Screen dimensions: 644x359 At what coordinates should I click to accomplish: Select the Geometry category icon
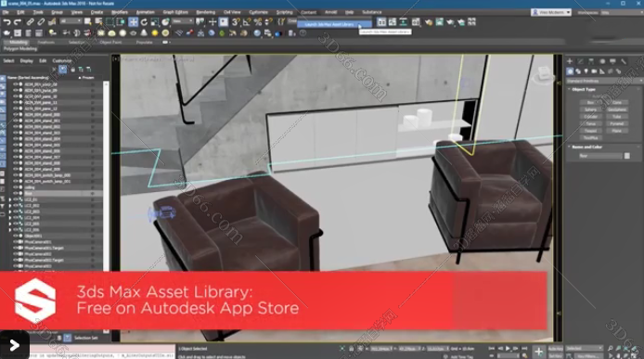(x=570, y=71)
